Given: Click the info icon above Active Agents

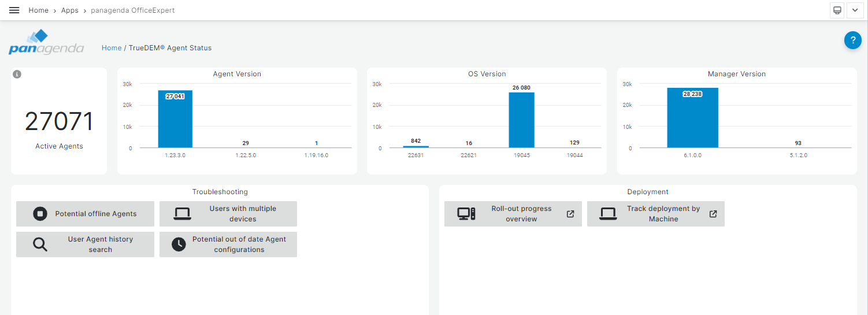Looking at the screenshot, I should click(17, 75).
